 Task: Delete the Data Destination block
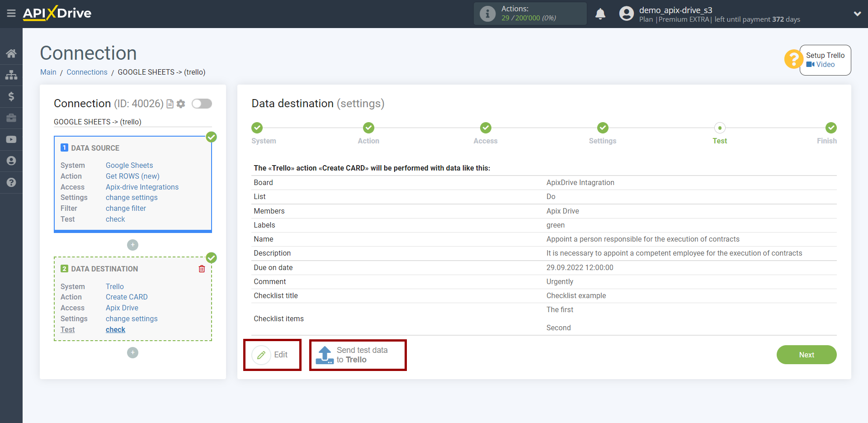click(202, 269)
